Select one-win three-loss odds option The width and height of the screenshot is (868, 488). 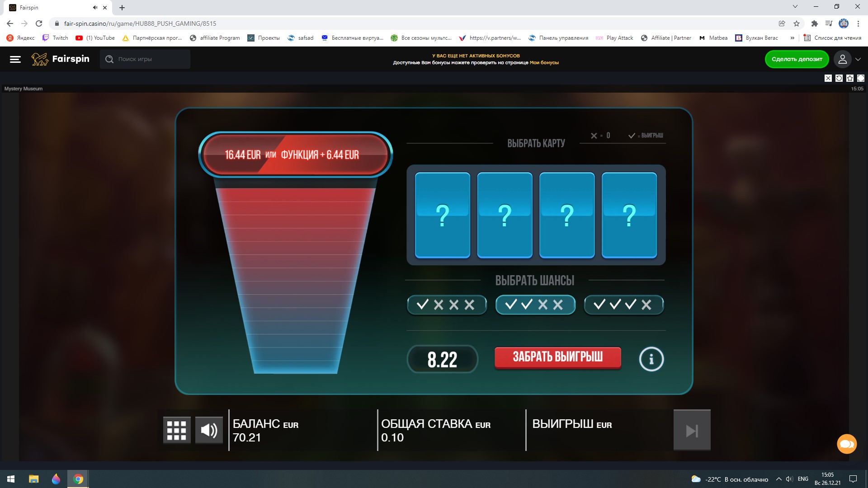coord(447,305)
